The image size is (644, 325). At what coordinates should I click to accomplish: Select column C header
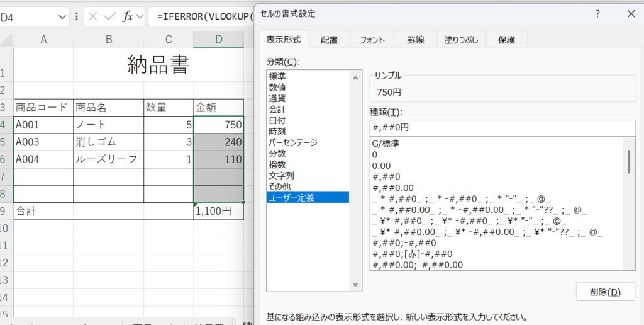(169, 40)
